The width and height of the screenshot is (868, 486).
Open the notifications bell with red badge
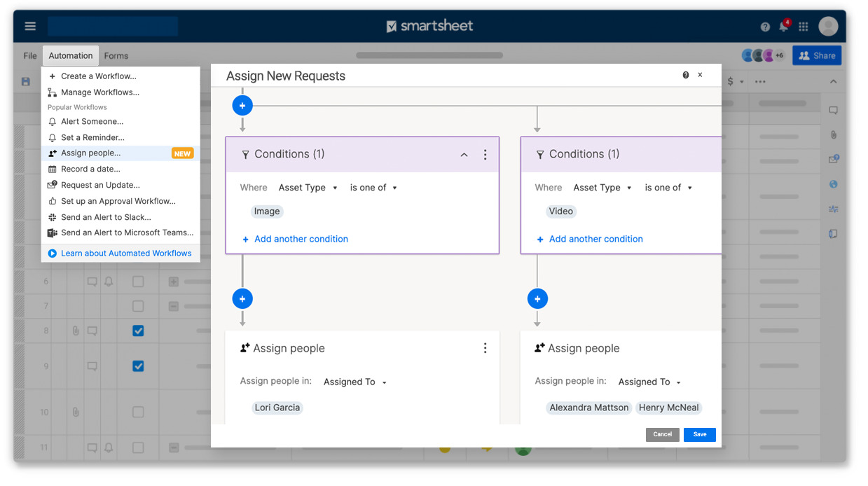pyautogui.click(x=783, y=26)
